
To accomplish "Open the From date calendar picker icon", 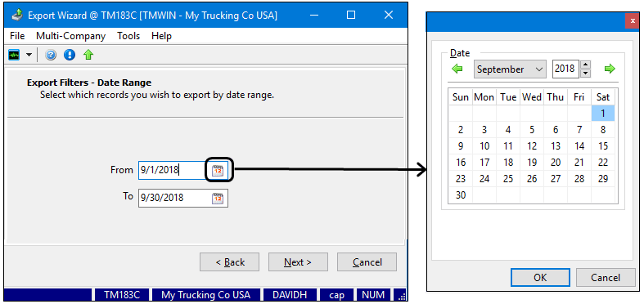I will [x=218, y=170].
